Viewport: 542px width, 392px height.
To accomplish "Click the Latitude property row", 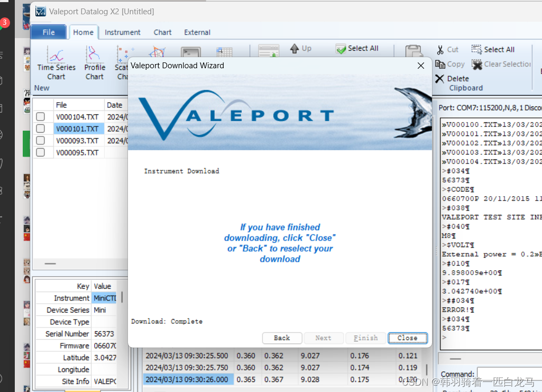I will [76, 358].
